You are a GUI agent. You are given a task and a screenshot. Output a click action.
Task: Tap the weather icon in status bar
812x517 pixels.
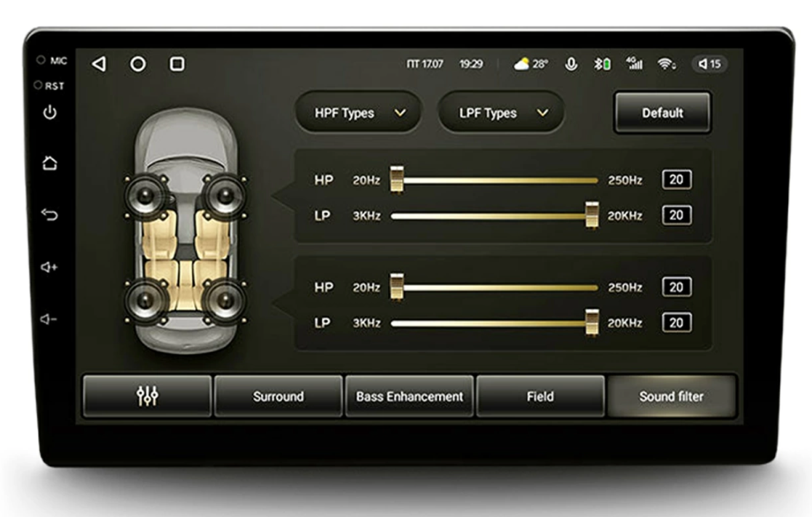pos(521,64)
